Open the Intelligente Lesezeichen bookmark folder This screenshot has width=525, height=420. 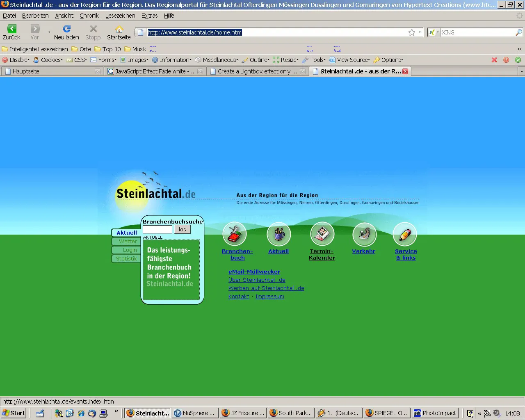tap(35, 49)
